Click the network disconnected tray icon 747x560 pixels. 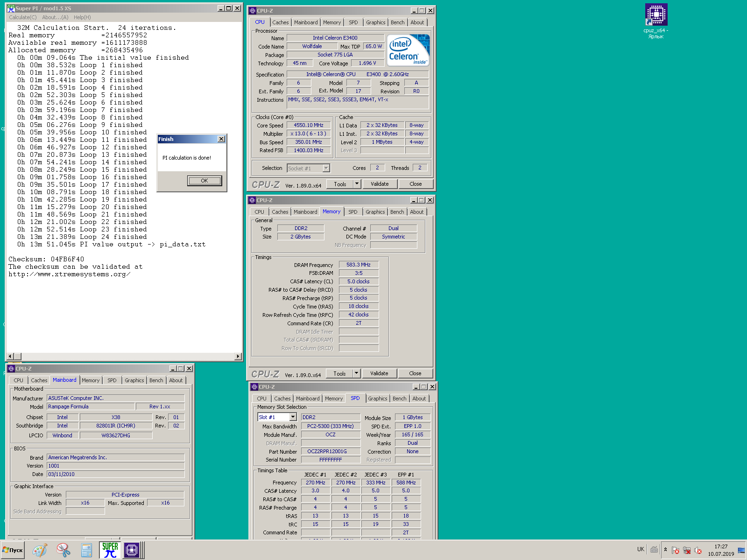687,550
